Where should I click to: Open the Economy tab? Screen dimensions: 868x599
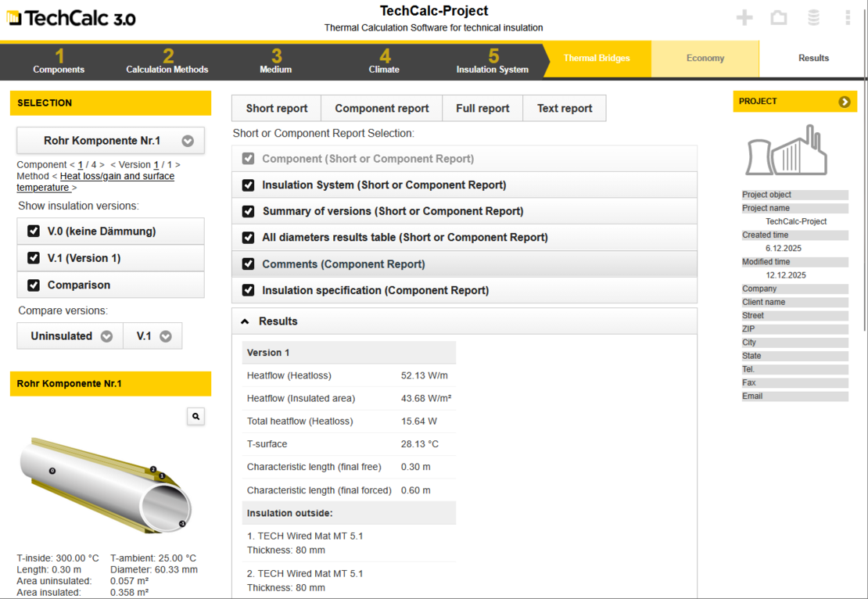(705, 58)
